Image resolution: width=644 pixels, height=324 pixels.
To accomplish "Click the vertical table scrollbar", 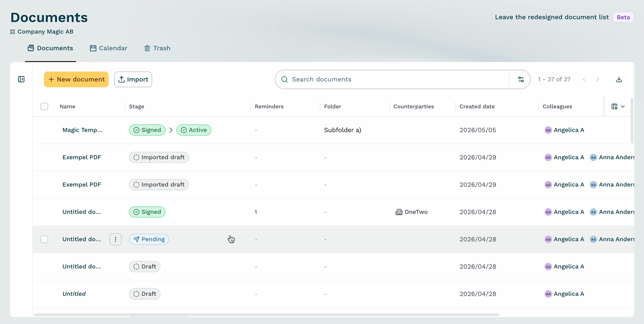I will [632, 121].
